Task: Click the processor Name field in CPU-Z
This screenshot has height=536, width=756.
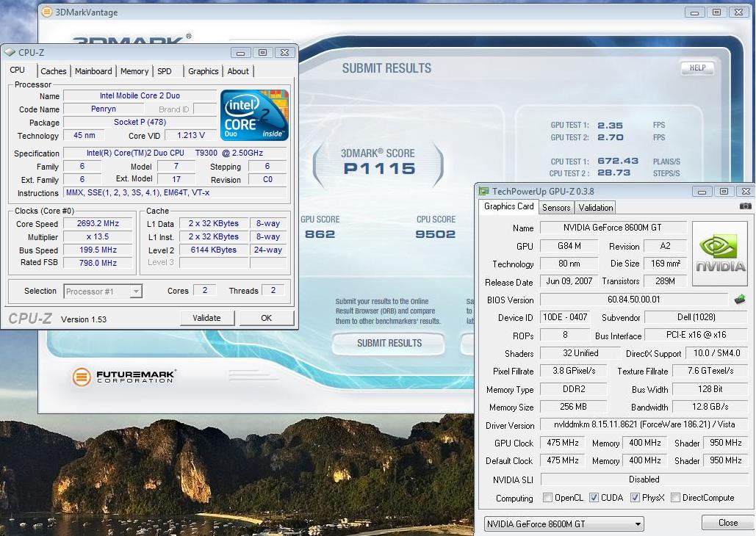Action: 140,96
